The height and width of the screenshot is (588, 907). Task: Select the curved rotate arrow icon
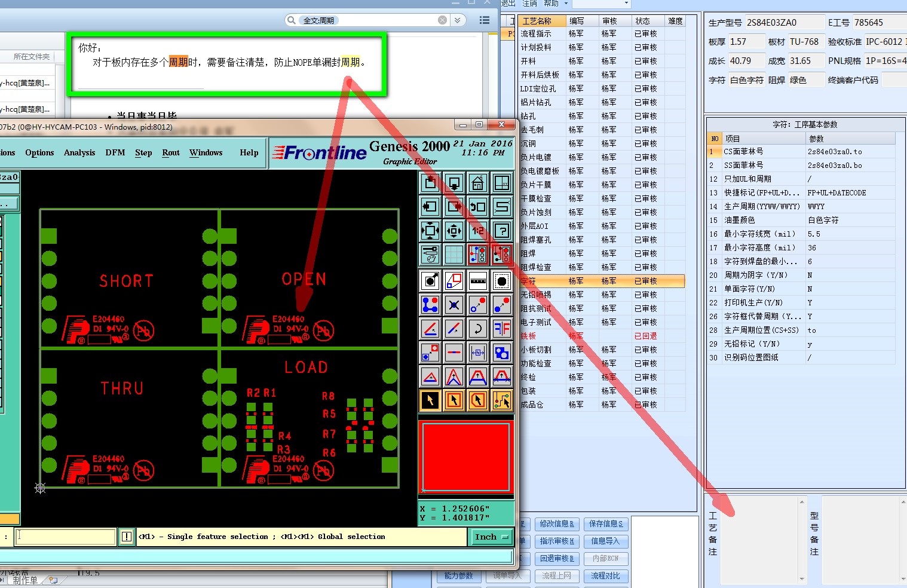[478, 329]
